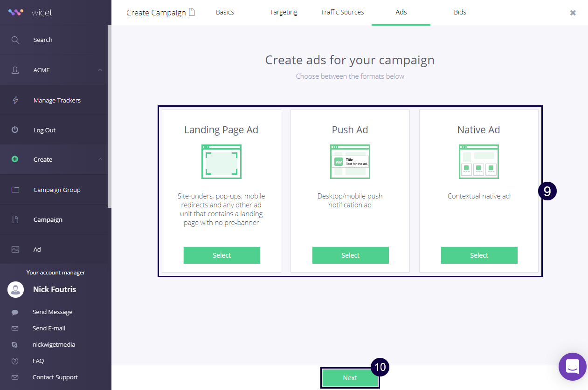Image resolution: width=588 pixels, height=390 pixels.
Task: Click the Skype icon beside nickwigetmedia
Action: (15, 345)
